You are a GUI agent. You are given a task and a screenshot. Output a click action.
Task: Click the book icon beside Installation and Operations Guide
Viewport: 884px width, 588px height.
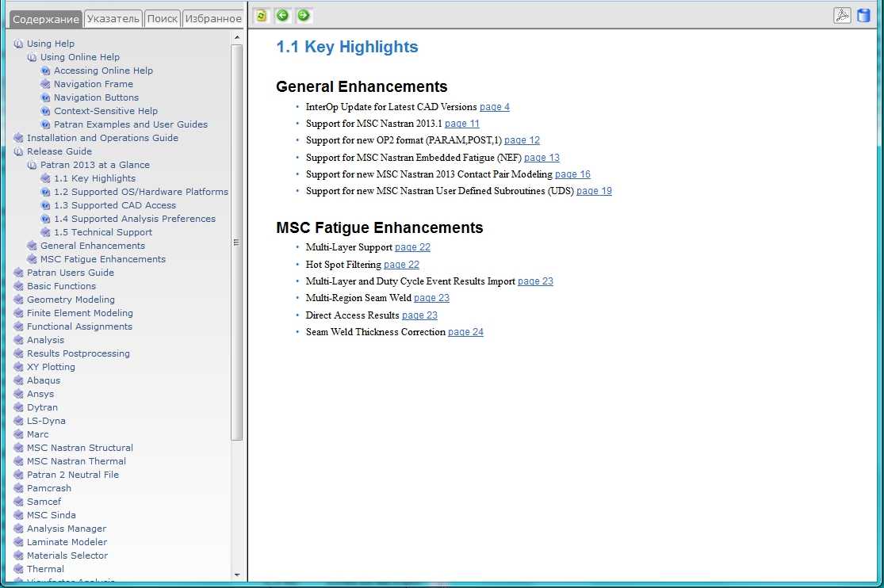(x=18, y=138)
